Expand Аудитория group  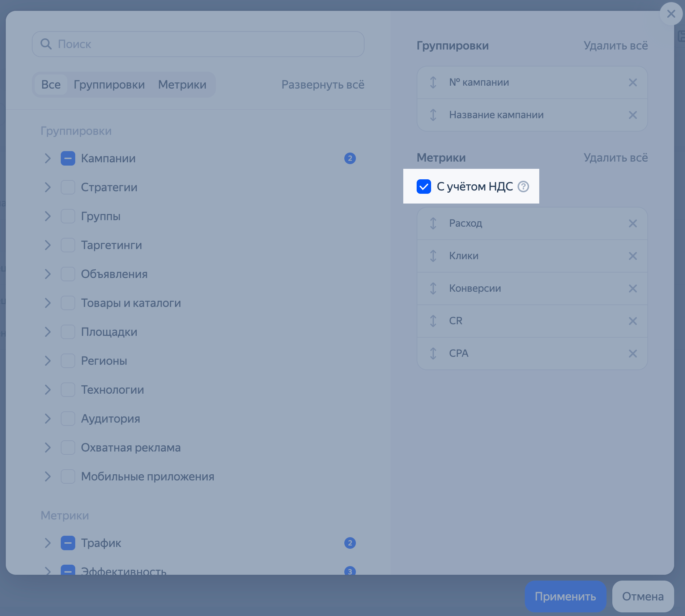click(x=47, y=419)
